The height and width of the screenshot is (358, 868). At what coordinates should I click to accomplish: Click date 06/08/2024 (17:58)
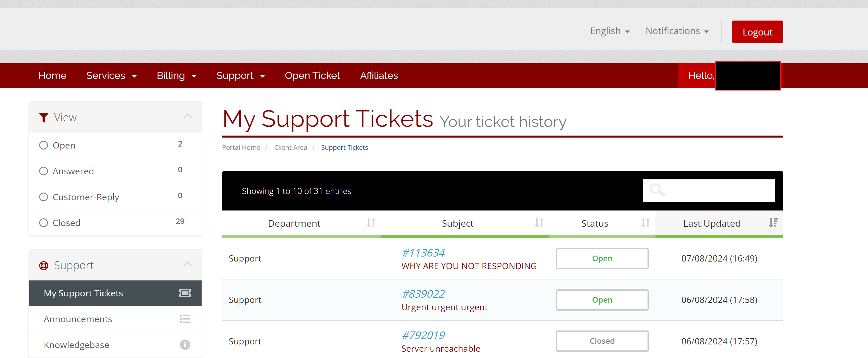click(719, 300)
